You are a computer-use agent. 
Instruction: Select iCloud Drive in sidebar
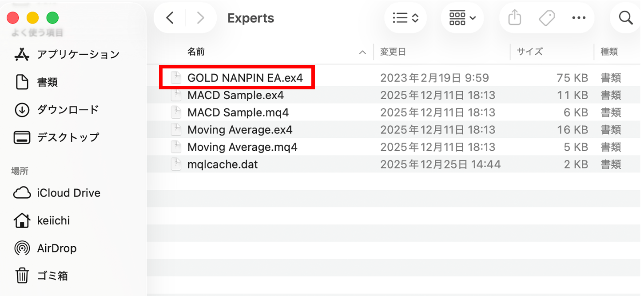click(68, 193)
